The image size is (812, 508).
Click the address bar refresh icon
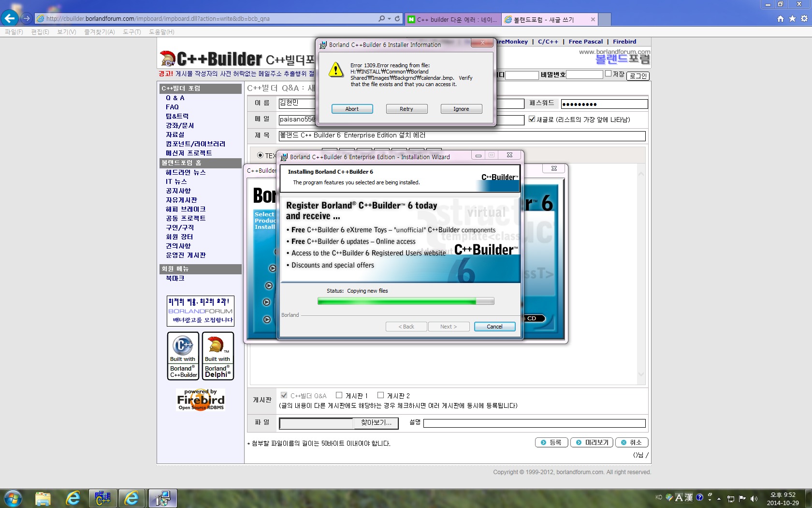pyautogui.click(x=397, y=18)
